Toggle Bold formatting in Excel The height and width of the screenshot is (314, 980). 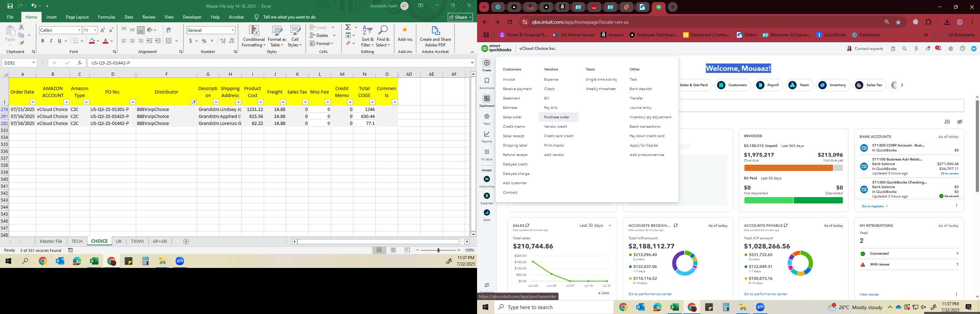point(43,41)
